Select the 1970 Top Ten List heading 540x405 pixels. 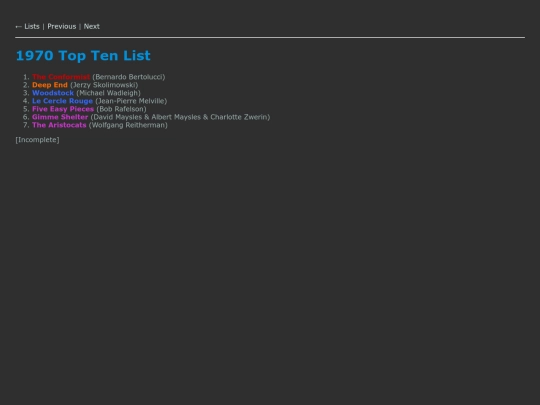[83, 55]
